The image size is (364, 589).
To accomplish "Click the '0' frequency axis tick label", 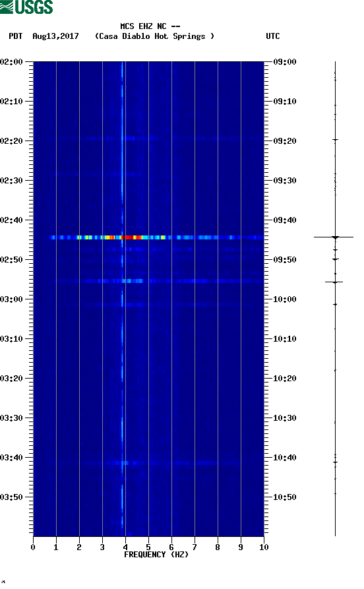I will (33, 547).
